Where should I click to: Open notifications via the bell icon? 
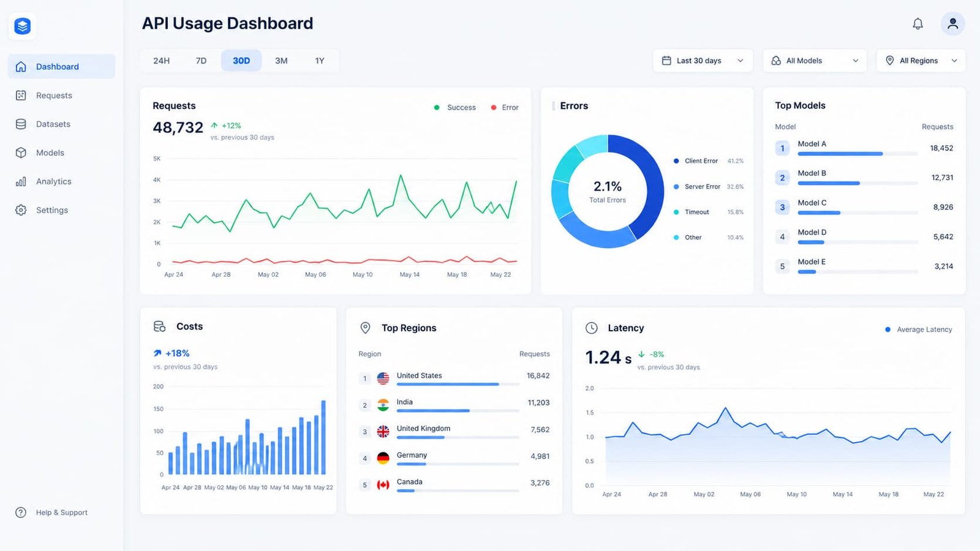click(918, 24)
